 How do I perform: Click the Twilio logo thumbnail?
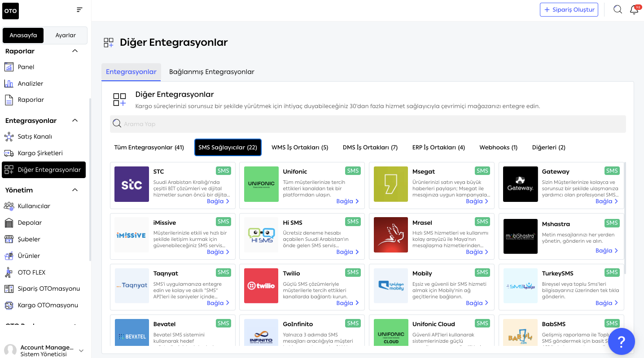261,286
